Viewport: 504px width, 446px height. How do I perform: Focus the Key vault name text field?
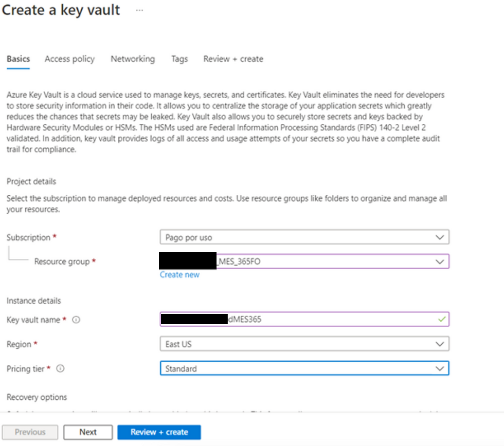point(304,320)
